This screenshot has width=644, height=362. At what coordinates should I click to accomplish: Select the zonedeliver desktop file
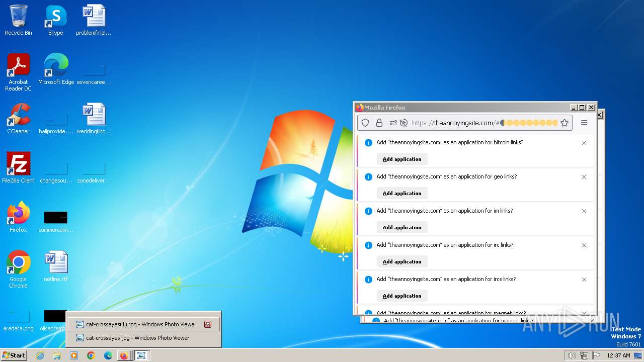(94, 171)
